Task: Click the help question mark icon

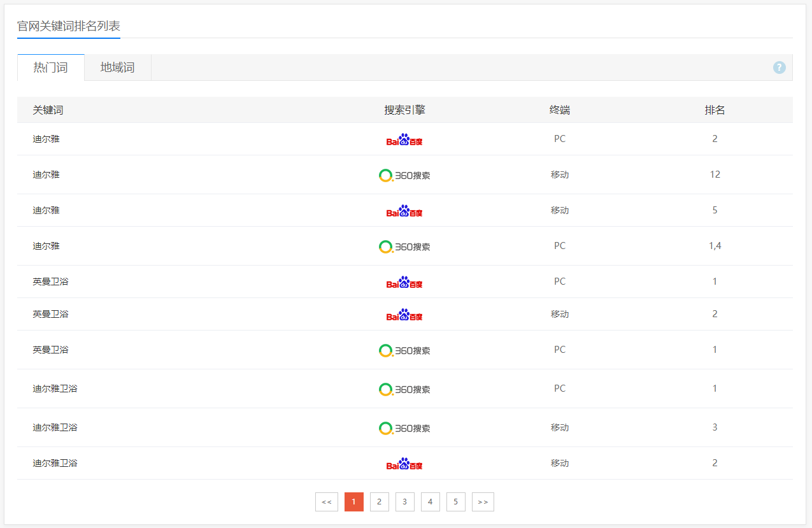Action: point(779,68)
